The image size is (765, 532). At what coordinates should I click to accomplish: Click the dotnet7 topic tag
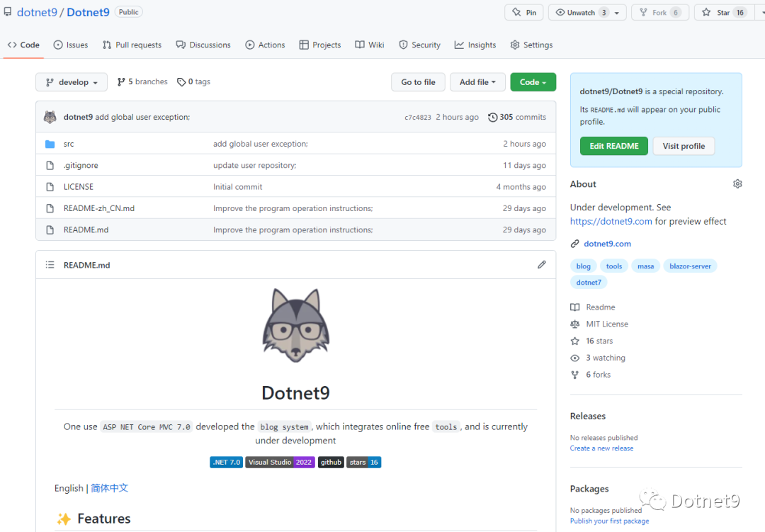589,282
